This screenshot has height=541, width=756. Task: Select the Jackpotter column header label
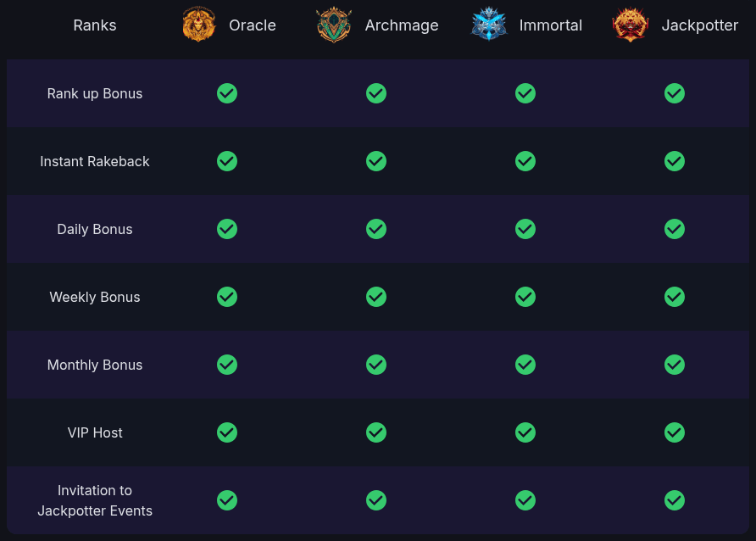point(700,25)
